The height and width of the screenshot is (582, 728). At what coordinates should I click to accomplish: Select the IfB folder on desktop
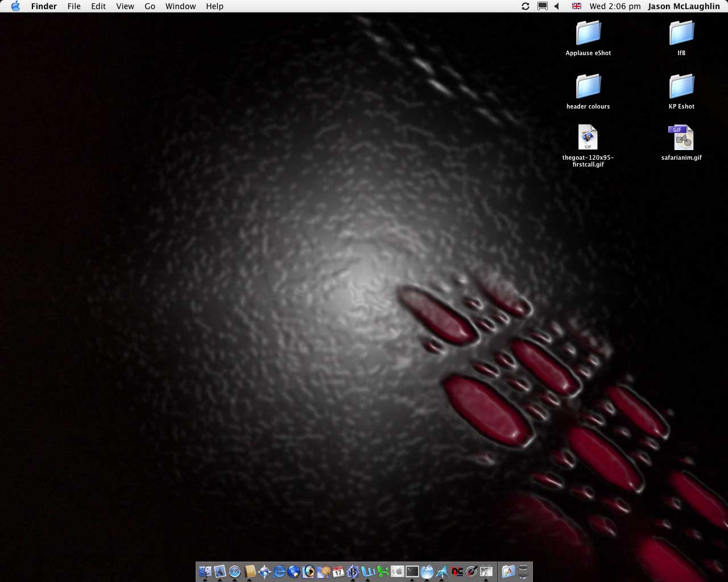(681, 38)
